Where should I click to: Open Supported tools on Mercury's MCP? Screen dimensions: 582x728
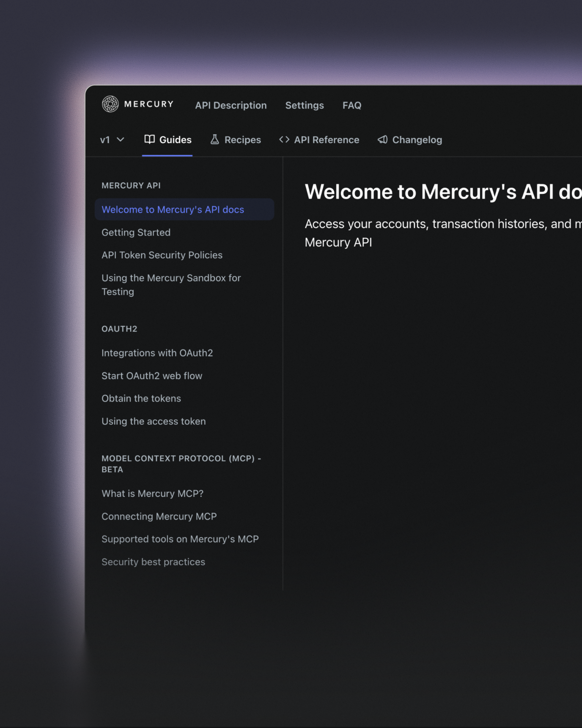pos(180,539)
